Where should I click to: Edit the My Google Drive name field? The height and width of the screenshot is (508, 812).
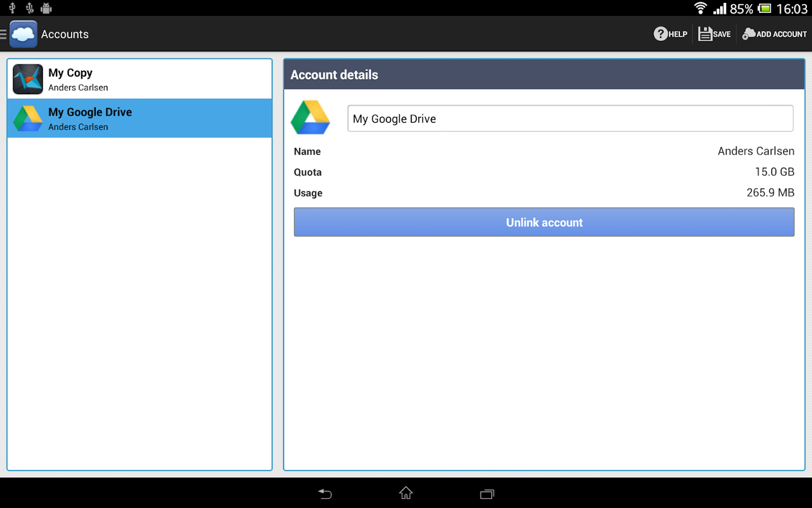[570, 119]
